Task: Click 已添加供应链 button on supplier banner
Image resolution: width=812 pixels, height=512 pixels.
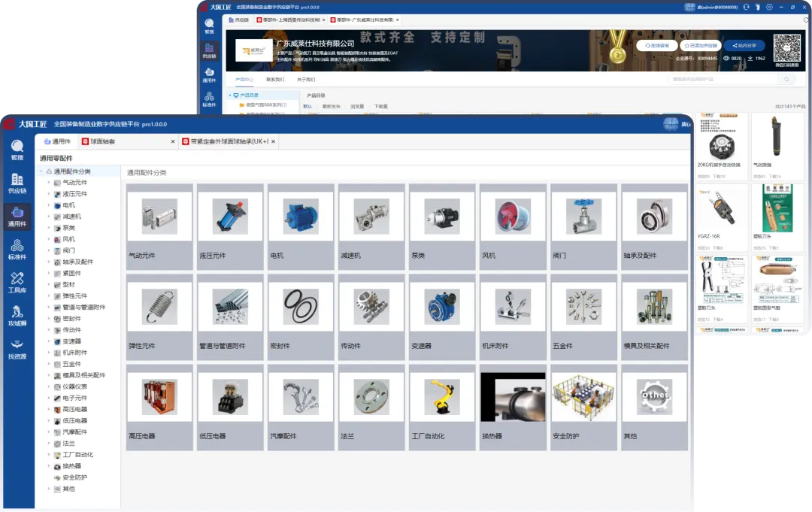Action: coord(700,46)
